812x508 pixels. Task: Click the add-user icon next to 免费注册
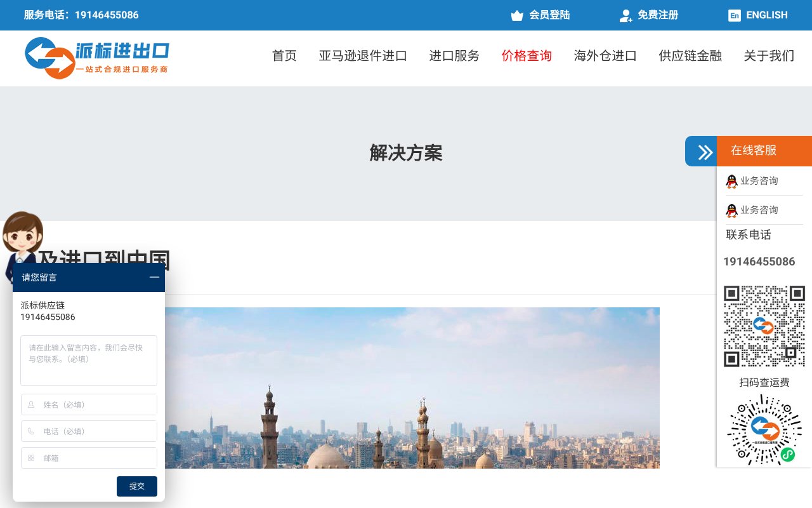pyautogui.click(x=625, y=15)
